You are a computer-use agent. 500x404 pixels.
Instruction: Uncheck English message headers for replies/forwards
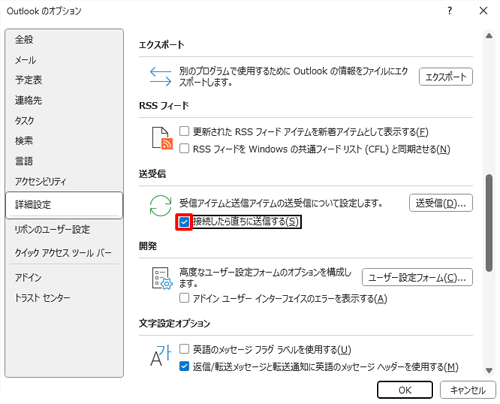tap(184, 366)
